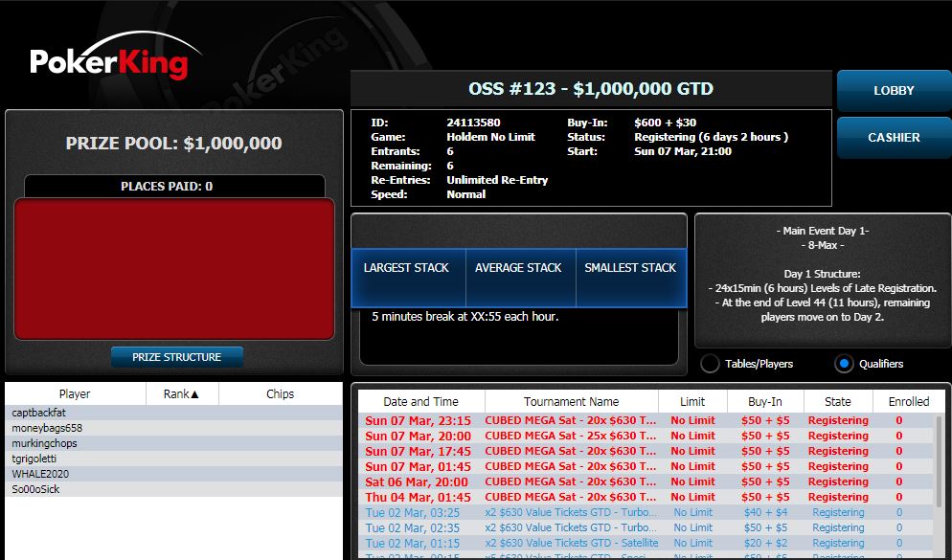Select qualifier on Tue 02 Mar, 02:35
Image resolution: width=952 pixels, height=560 pixels.
[x=646, y=527]
